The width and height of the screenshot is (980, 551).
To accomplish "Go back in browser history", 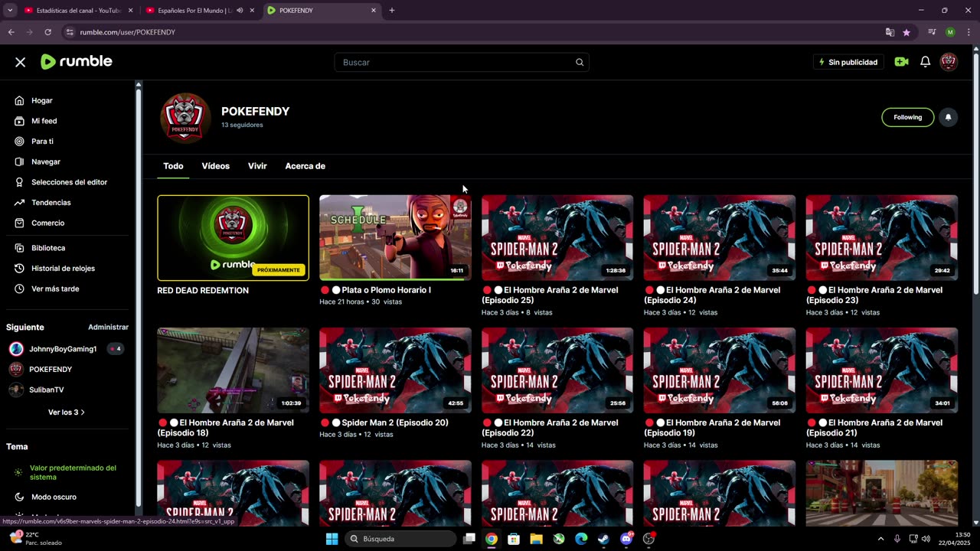I will 11,32.
